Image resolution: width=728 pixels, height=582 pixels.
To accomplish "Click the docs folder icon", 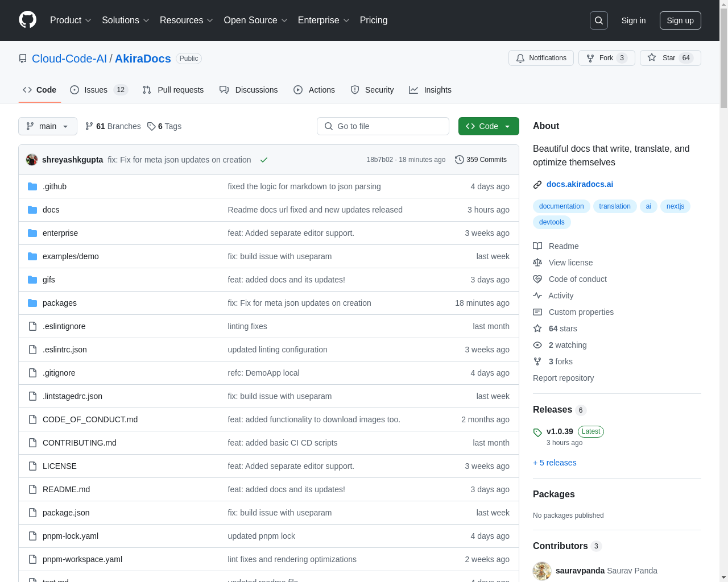I will point(32,210).
